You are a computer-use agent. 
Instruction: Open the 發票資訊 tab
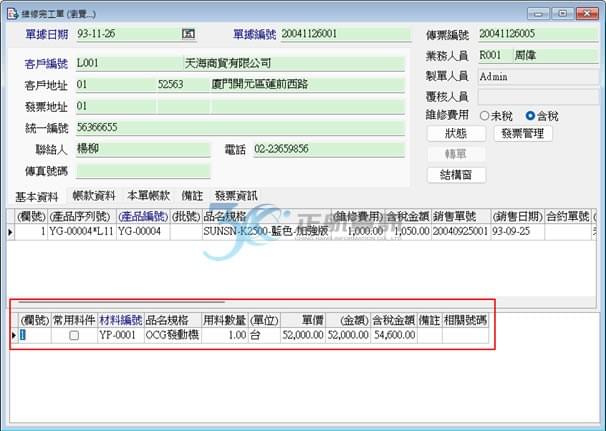pyautogui.click(x=236, y=196)
